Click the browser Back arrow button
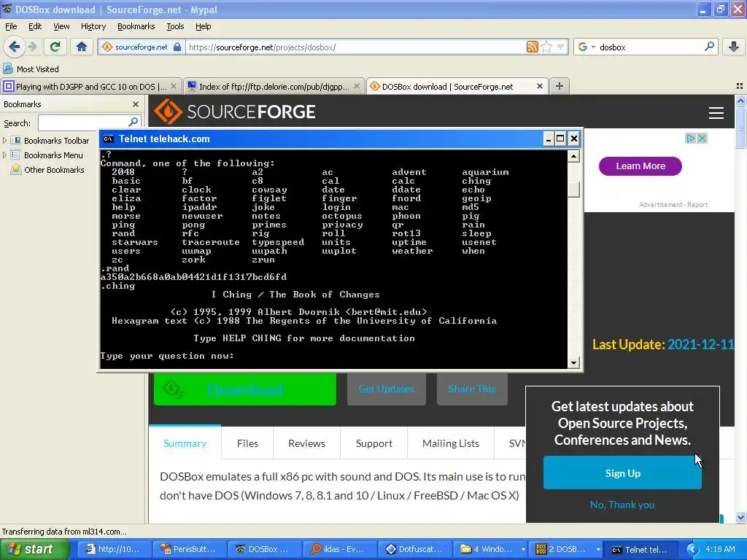 pos(15,47)
